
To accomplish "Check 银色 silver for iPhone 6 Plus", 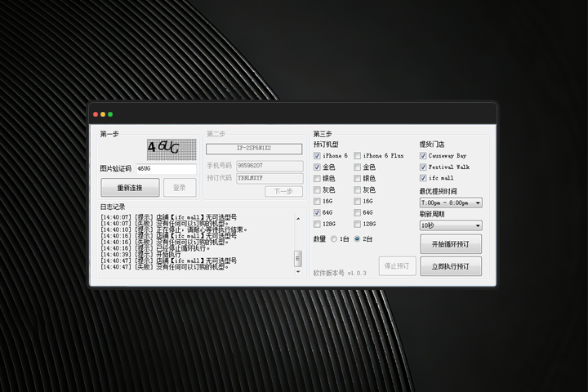I will [x=358, y=179].
